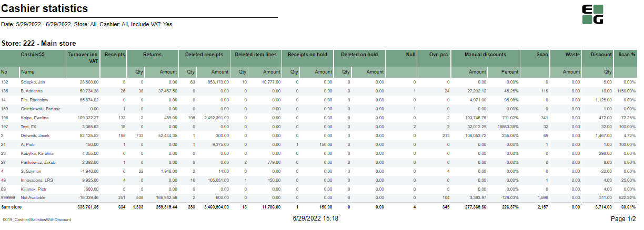Click the Receipts on hold header

tap(307, 54)
